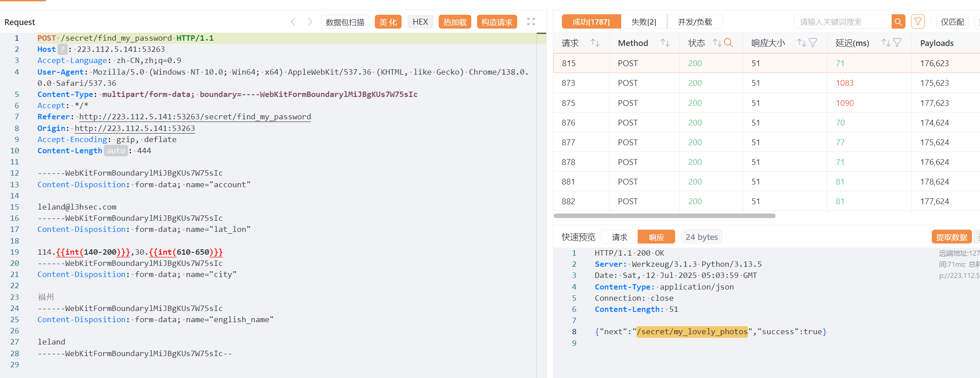Toggle the 热加载 hot reload option
980x378 pixels.
point(454,22)
